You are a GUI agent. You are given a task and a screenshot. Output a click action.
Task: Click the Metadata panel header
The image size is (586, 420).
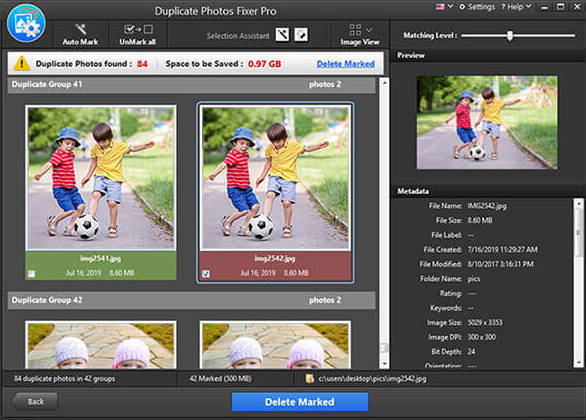[488, 191]
